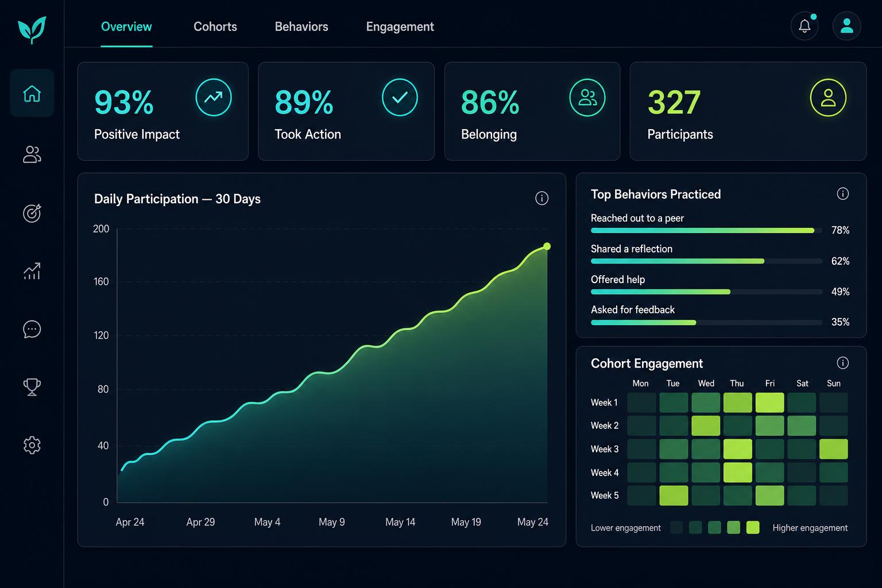
Task: Click the Reached out to a peer bar
Action: tap(707, 230)
